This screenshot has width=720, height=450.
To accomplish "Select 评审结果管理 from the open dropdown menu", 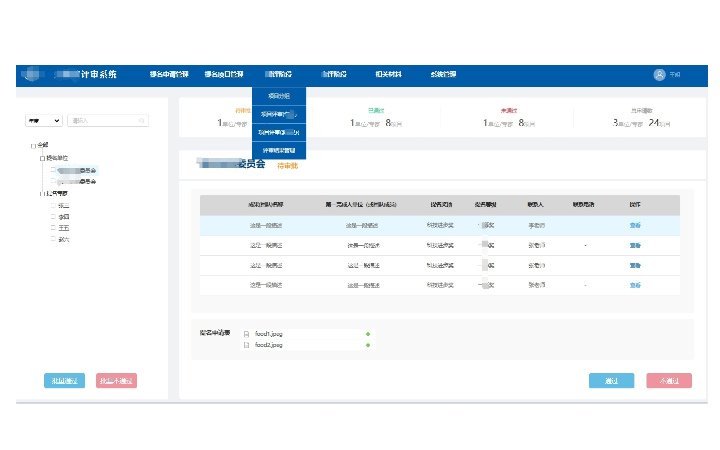I will click(279, 151).
